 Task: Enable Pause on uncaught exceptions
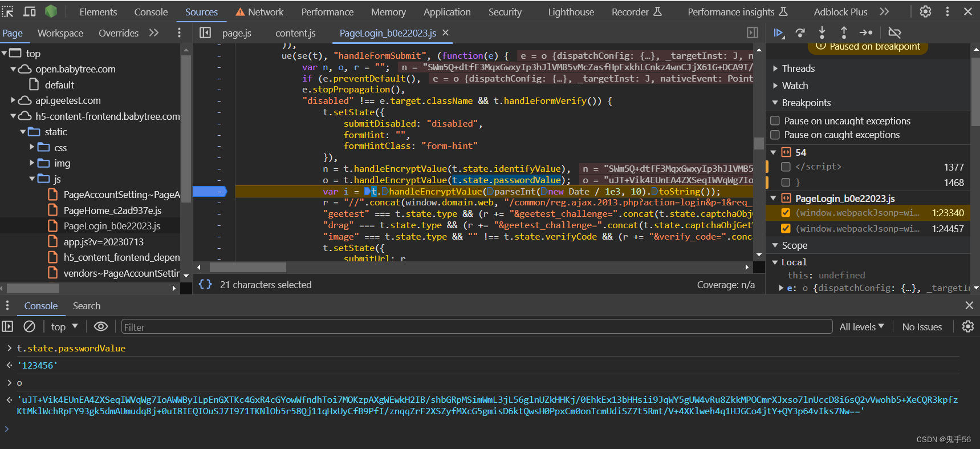coord(775,121)
